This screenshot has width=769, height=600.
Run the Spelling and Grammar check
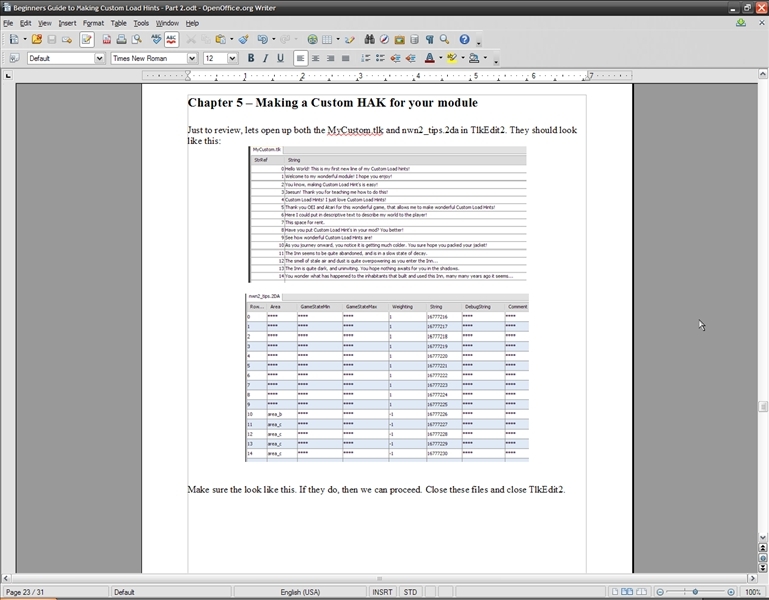(156, 40)
